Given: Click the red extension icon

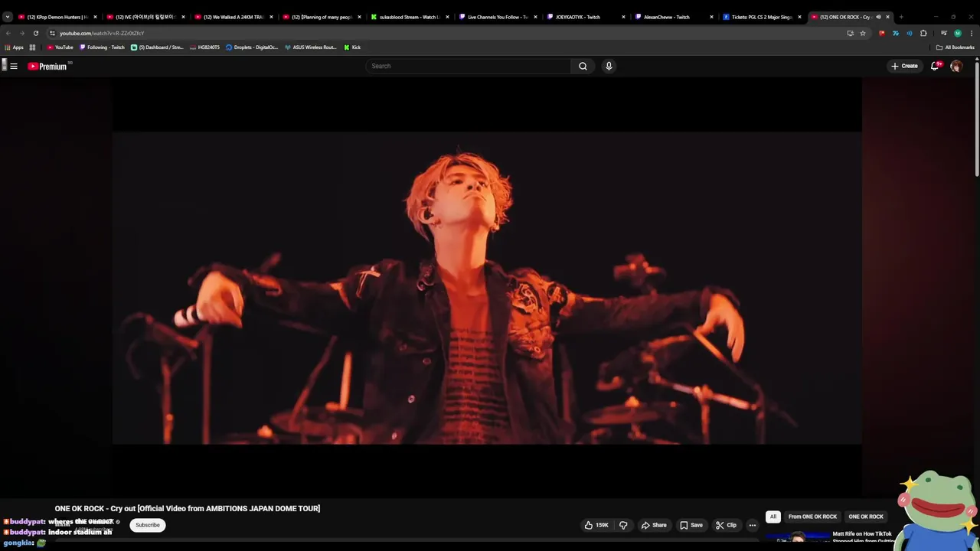Looking at the screenshot, I should coord(882,33).
